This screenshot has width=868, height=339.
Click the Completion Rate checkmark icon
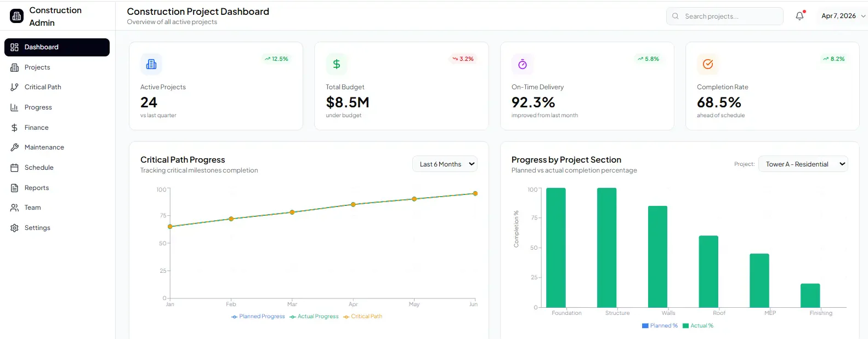708,64
